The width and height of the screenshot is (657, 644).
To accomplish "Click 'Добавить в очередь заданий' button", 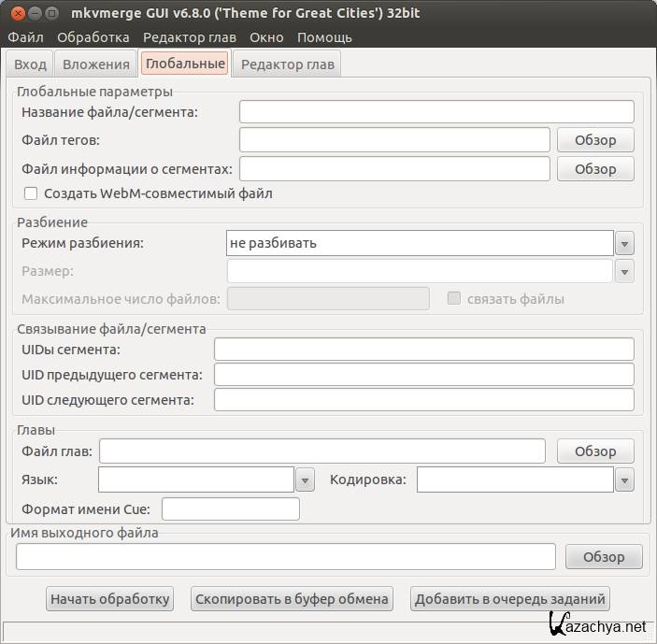I will (510, 599).
